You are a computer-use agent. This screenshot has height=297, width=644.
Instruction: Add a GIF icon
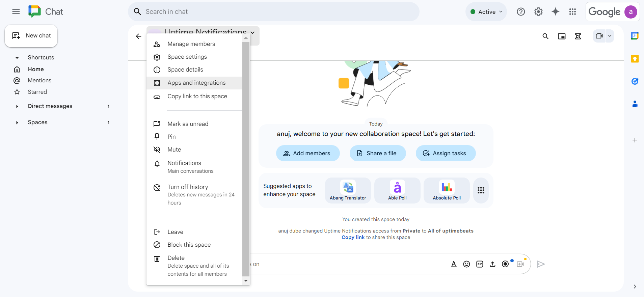pyautogui.click(x=480, y=264)
